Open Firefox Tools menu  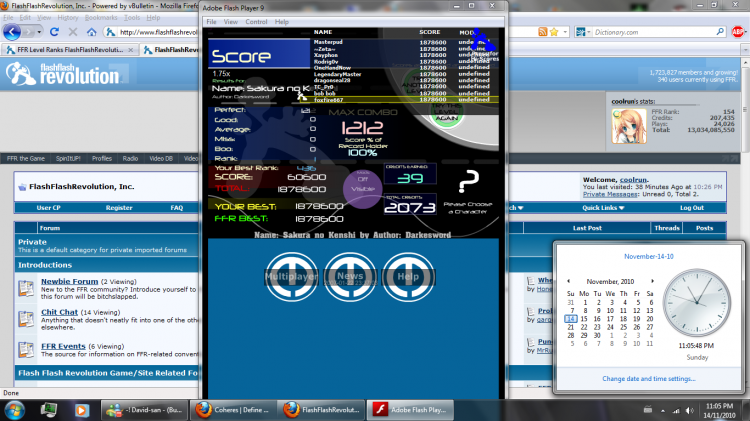[x=132, y=18]
